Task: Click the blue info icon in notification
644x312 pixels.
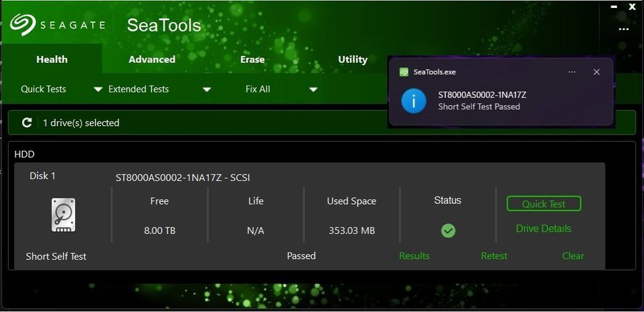Action: coord(414,101)
